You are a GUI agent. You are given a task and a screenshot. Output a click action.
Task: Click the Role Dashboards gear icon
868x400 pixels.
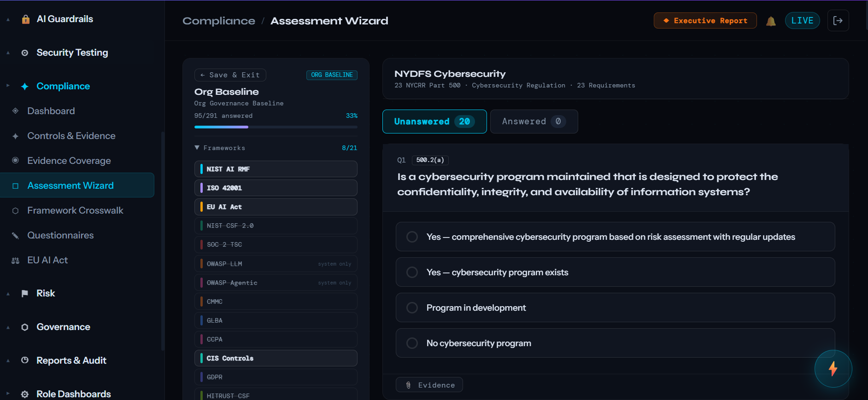pos(25,394)
